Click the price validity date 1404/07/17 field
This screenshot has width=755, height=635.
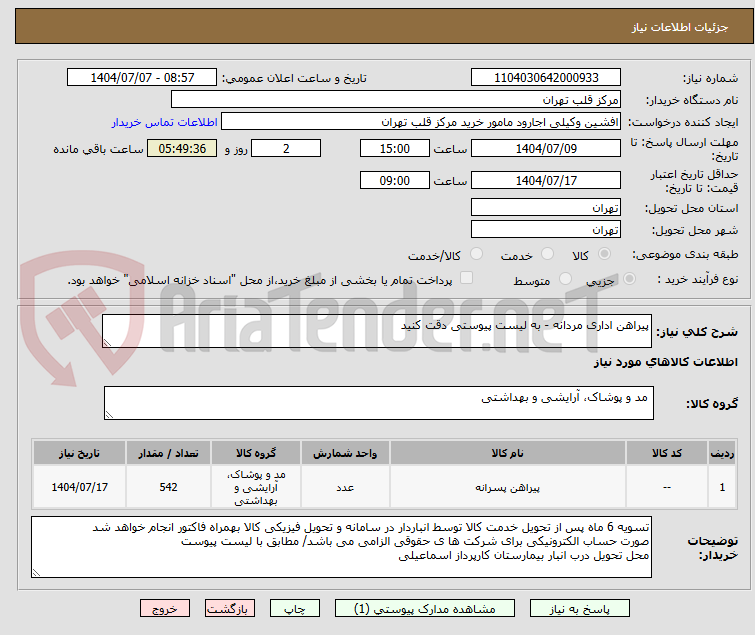[x=546, y=181]
